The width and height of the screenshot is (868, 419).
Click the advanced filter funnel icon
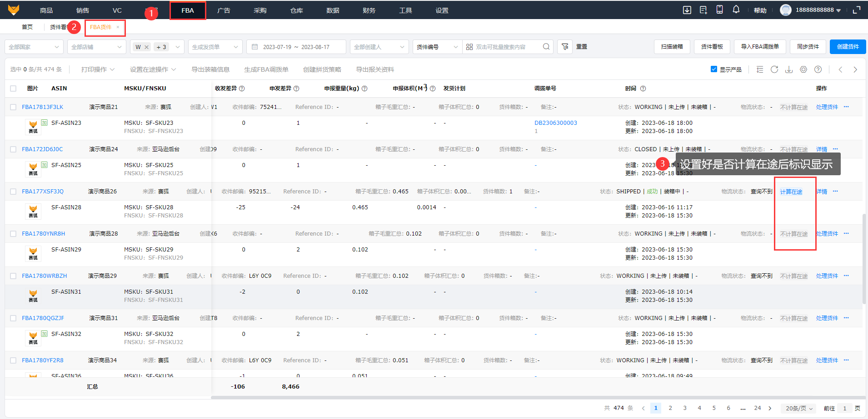point(565,47)
